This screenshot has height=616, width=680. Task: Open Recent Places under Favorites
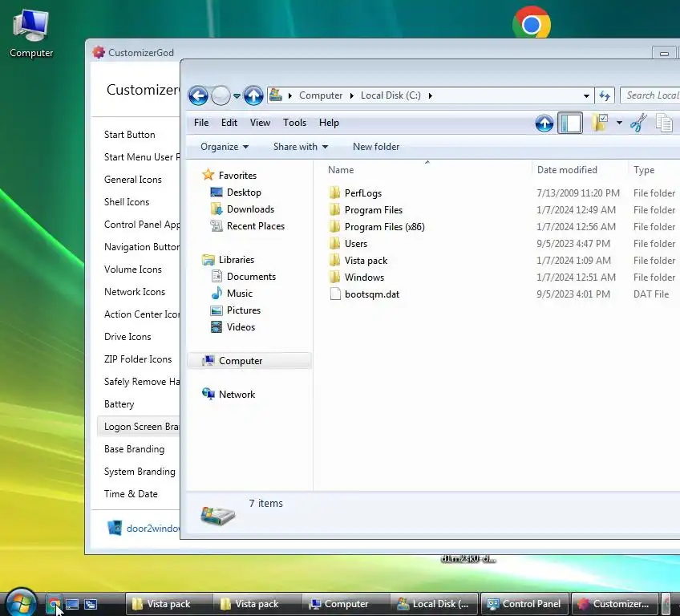tap(256, 226)
